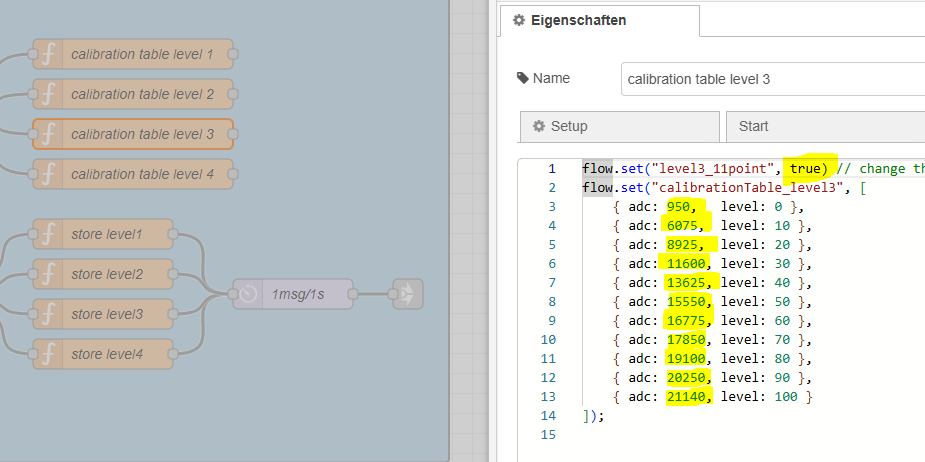
Task: Click function icon of calibration table level 2
Action: [48, 94]
